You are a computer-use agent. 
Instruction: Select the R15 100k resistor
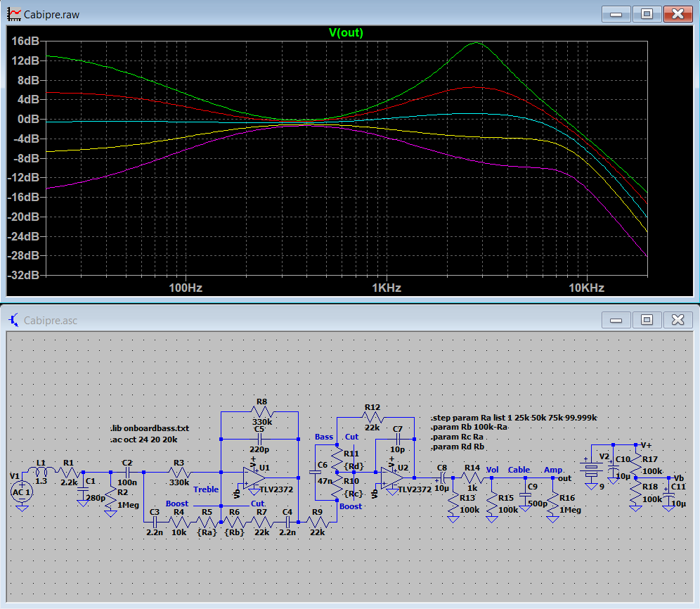pyautogui.click(x=491, y=504)
